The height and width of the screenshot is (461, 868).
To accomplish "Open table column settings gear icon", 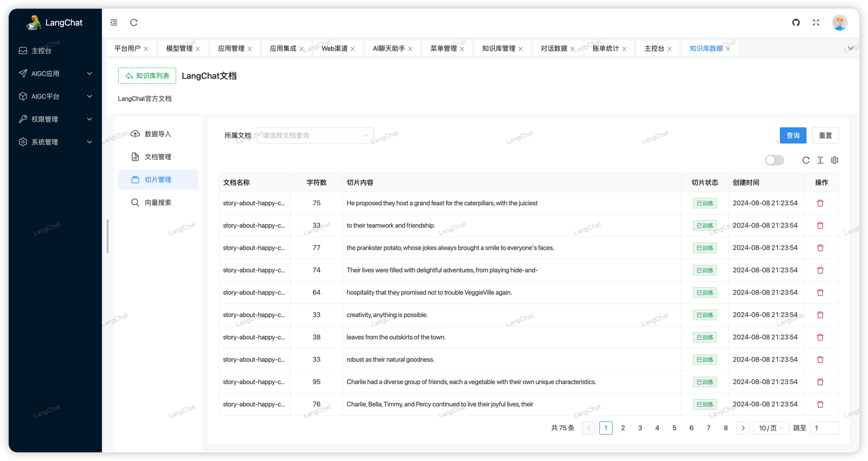I will pos(834,160).
